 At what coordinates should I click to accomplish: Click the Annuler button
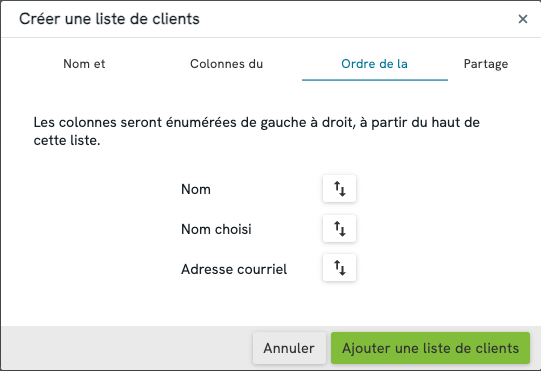coord(289,348)
